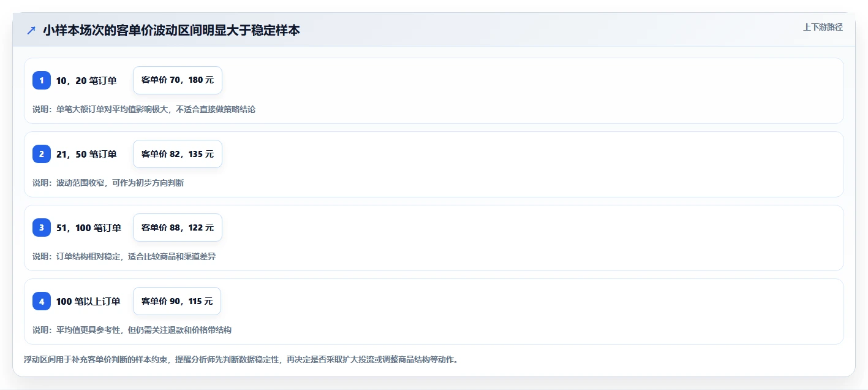Screen dimensions: 868x390
Task: Click the 21，50 笔订单 label
Action: (x=86, y=154)
